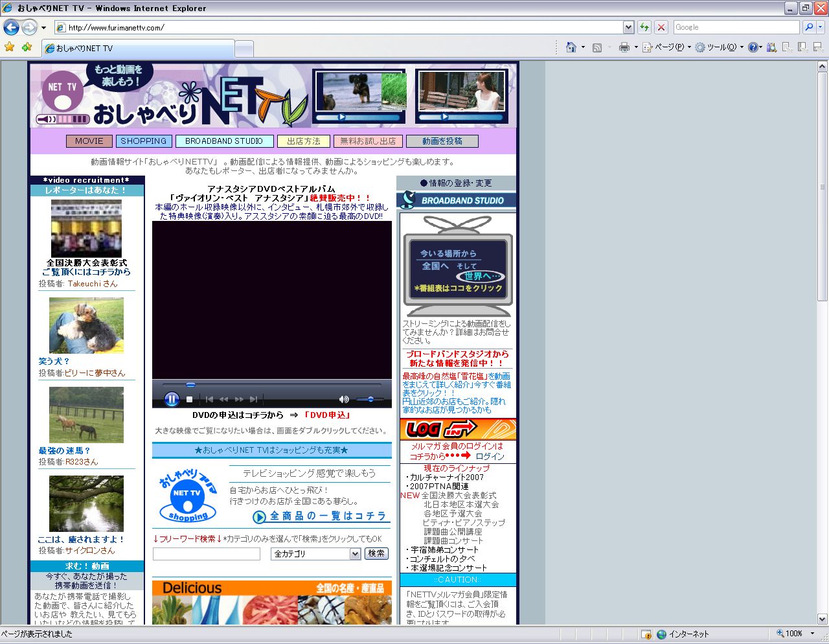This screenshot has width=829, height=644.
Task: Click the free word search input field
Action: (x=207, y=554)
